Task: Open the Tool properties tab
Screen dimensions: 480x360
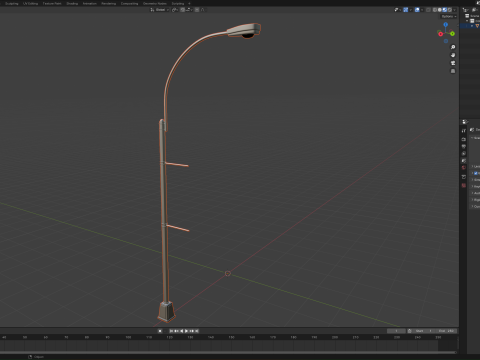Action: click(x=464, y=131)
